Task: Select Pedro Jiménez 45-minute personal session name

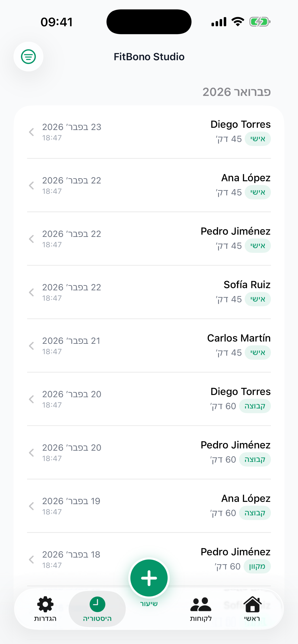Action: (x=235, y=231)
